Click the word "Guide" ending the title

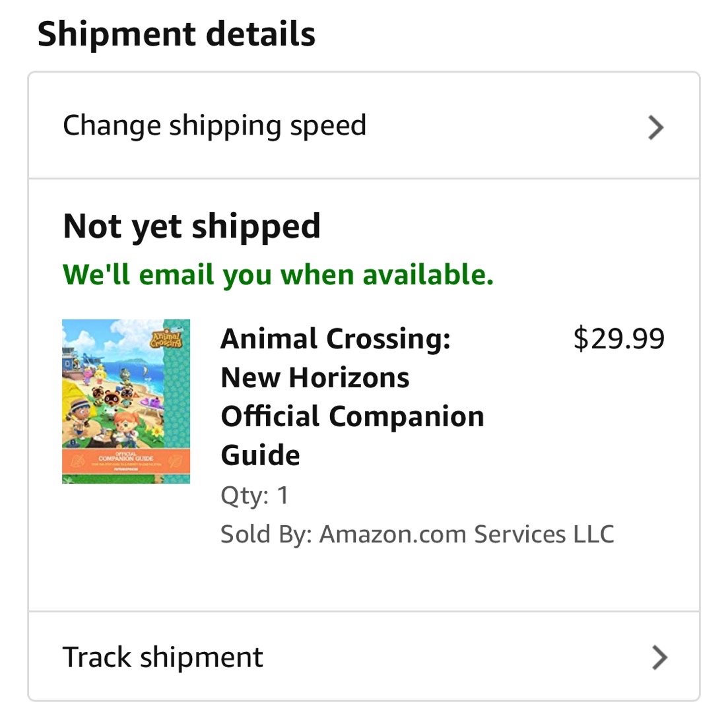coord(260,455)
